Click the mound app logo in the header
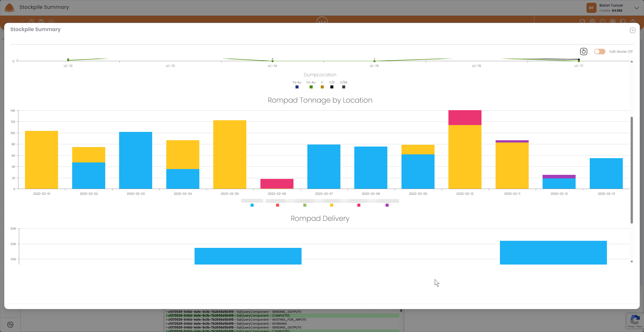The image size is (644, 332). [9, 7]
